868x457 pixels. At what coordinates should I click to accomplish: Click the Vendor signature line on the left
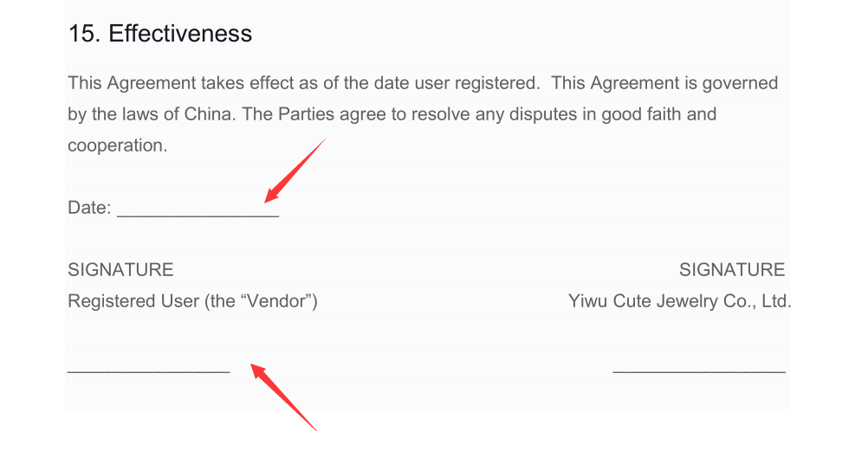[x=148, y=368]
